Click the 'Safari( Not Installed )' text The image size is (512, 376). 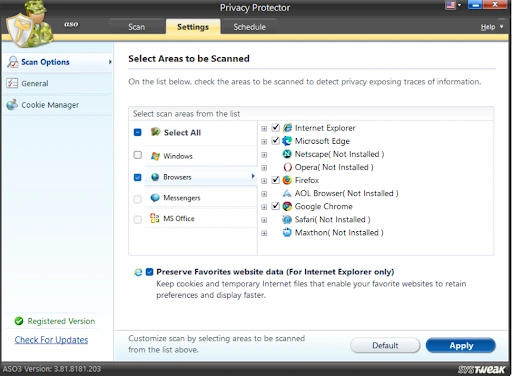point(332,219)
